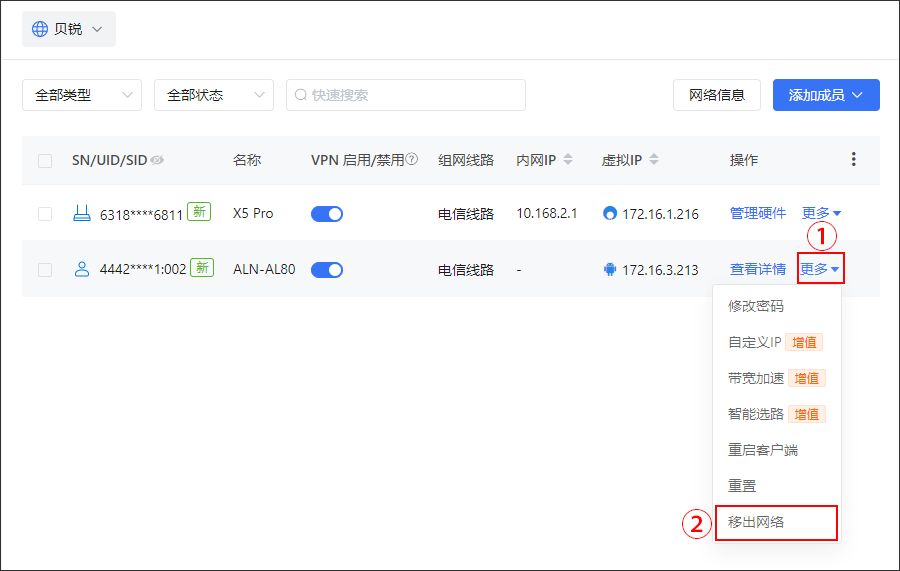The width and height of the screenshot is (900, 571).
Task: Click the 增值 tag next to 智能选路
Action: 806,414
